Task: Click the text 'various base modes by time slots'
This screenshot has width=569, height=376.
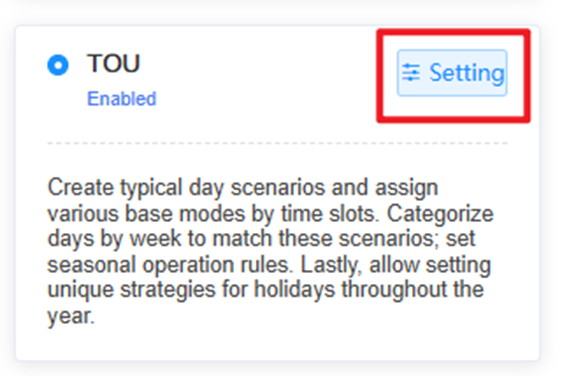Action: [x=213, y=214]
